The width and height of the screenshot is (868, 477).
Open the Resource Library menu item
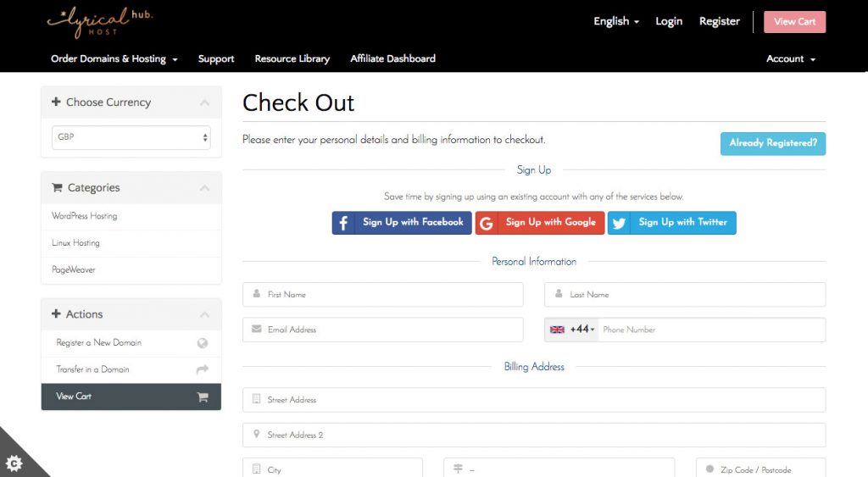pyautogui.click(x=292, y=58)
